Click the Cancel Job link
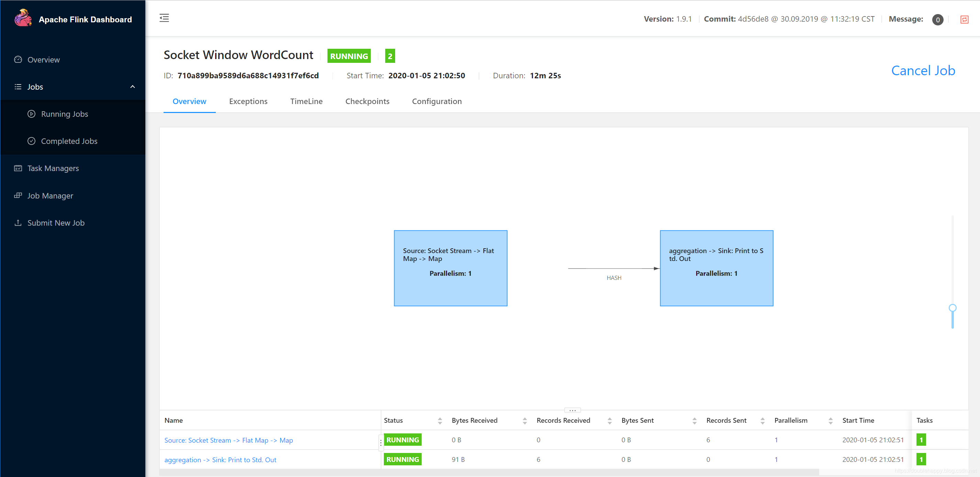 (x=923, y=70)
